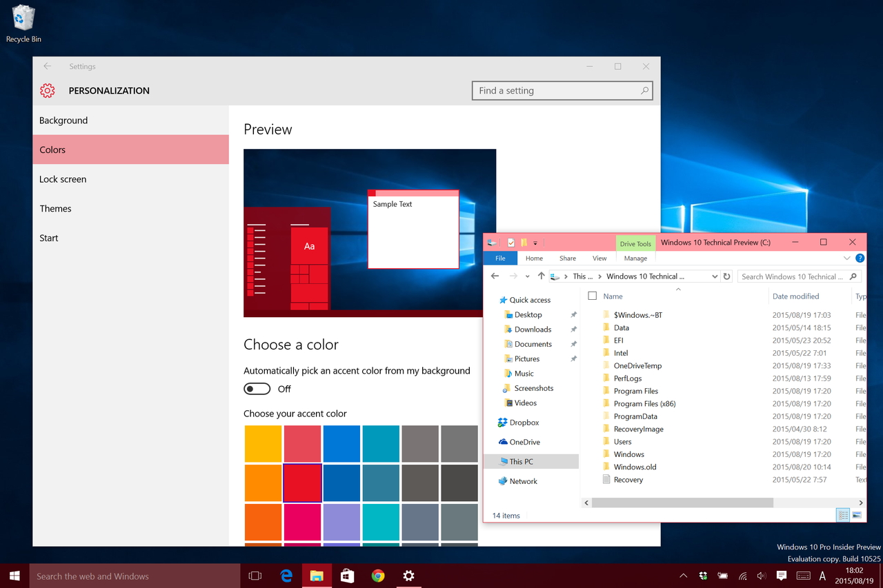
Task: Click the Find a setting search box
Action: click(562, 90)
